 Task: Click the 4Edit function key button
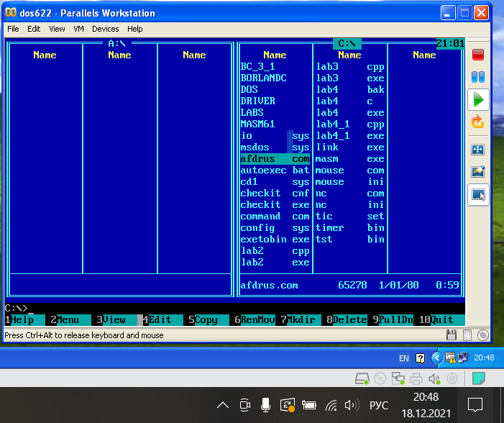(162, 319)
